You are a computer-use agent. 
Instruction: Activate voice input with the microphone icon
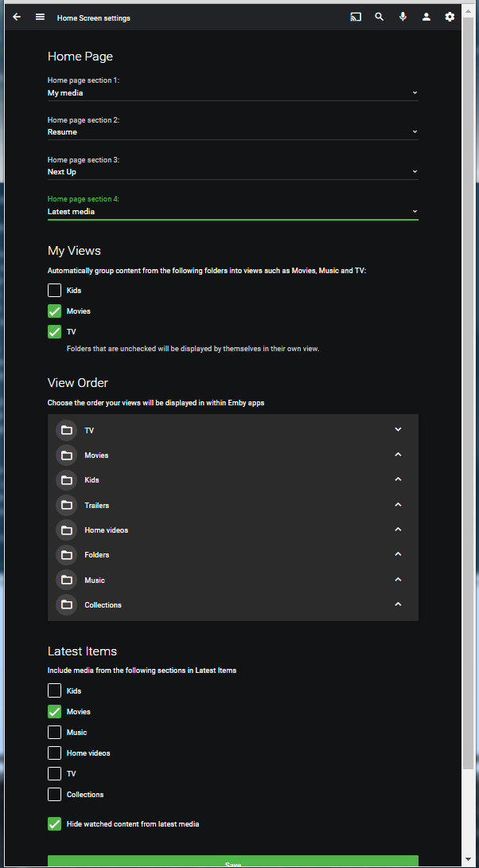(x=403, y=16)
